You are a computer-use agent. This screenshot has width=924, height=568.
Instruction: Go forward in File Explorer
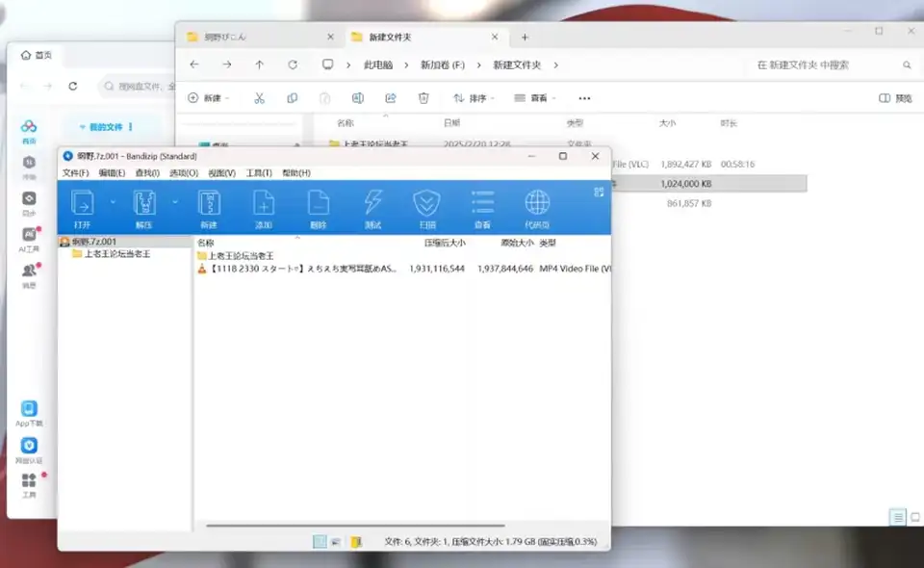click(x=227, y=65)
